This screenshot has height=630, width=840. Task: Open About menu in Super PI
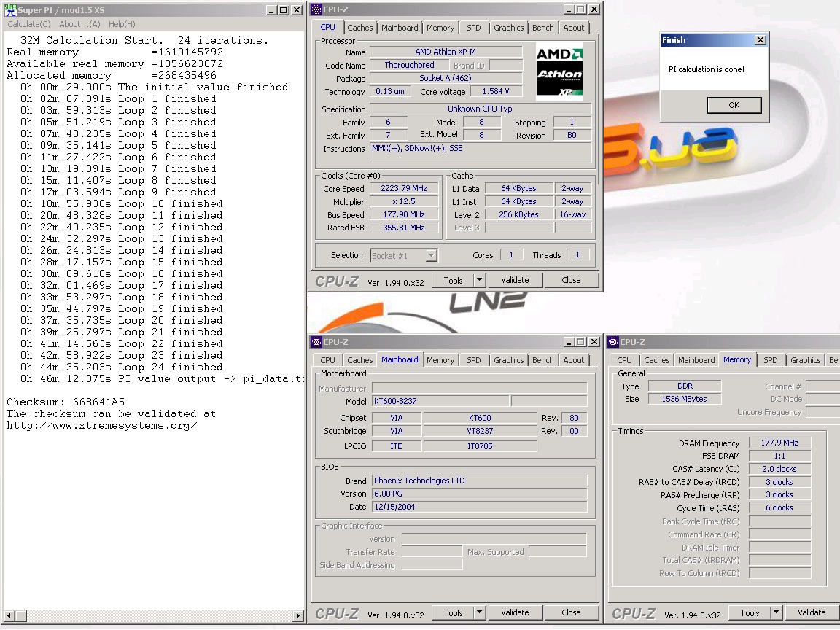(x=79, y=24)
